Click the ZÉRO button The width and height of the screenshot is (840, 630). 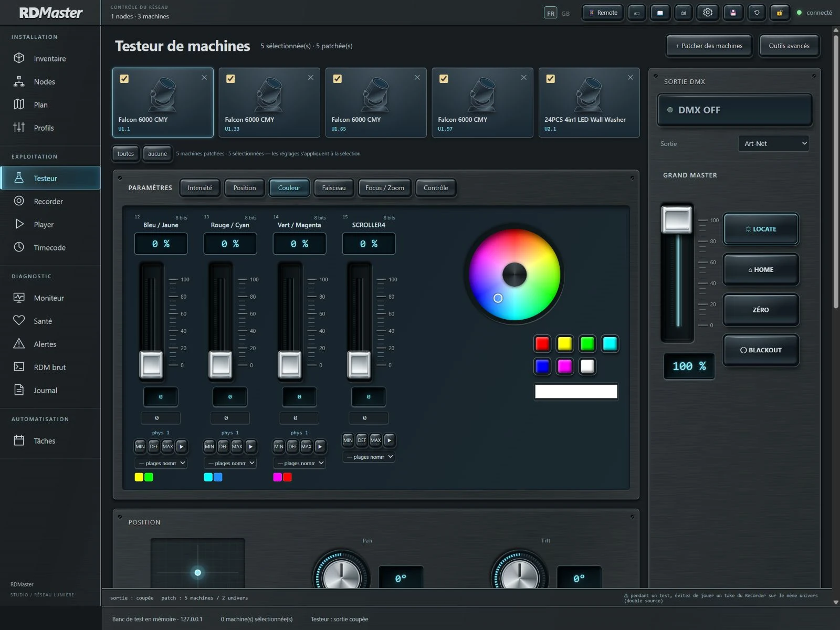tap(761, 310)
